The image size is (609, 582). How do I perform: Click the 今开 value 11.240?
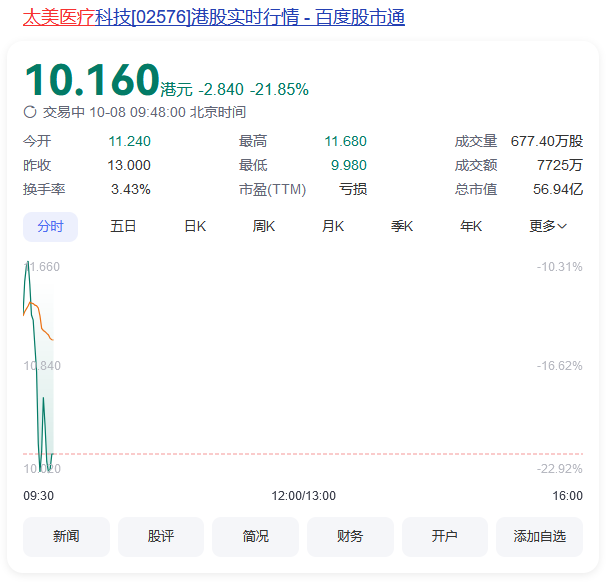point(129,141)
